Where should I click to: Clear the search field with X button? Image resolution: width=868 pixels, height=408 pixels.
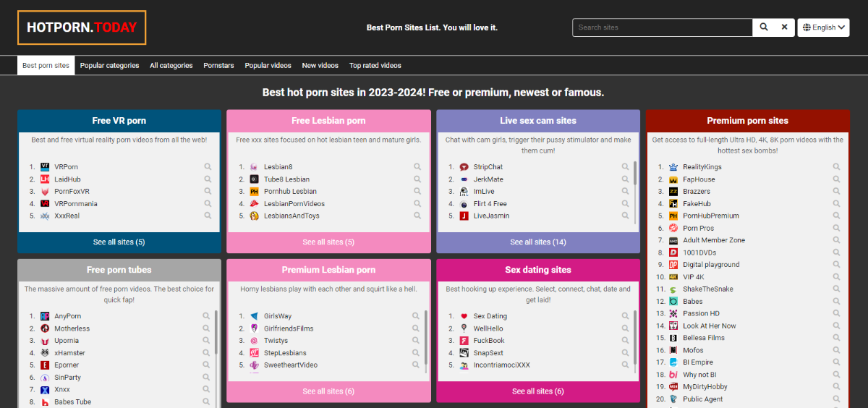(784, 27)
